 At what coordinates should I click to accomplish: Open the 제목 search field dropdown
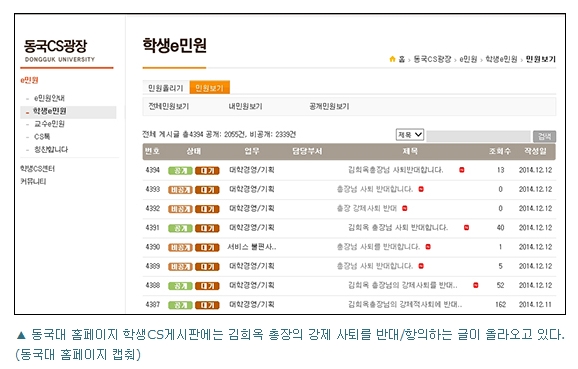[410, 135]
